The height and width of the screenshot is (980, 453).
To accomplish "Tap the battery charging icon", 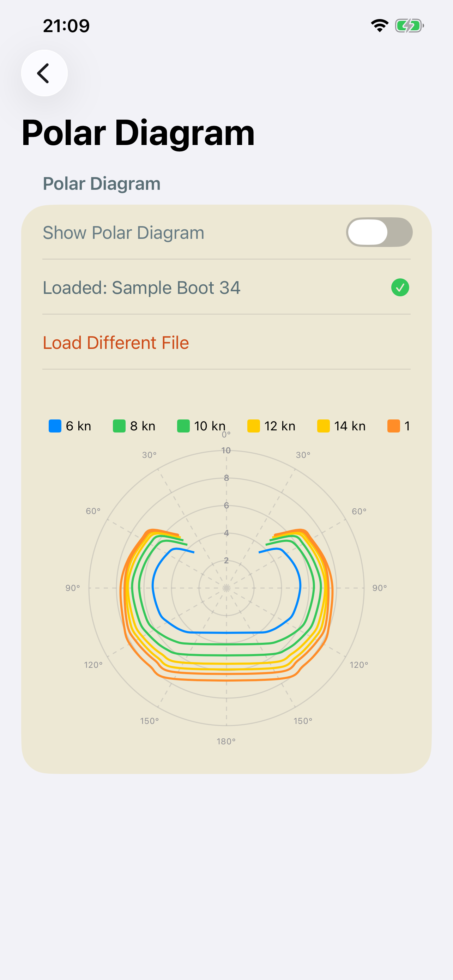I will [x=409, y=26].
